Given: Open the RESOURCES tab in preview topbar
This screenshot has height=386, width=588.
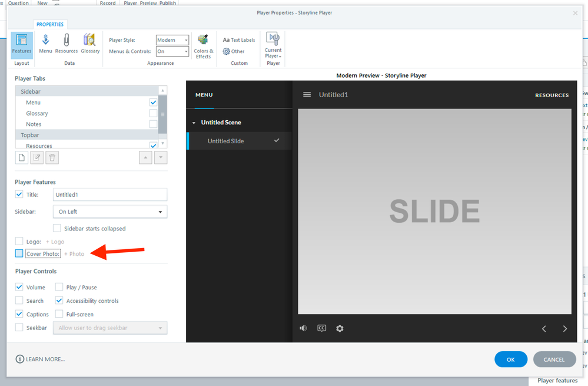Looking at the screenshot, I should click(x=552, y=95).
